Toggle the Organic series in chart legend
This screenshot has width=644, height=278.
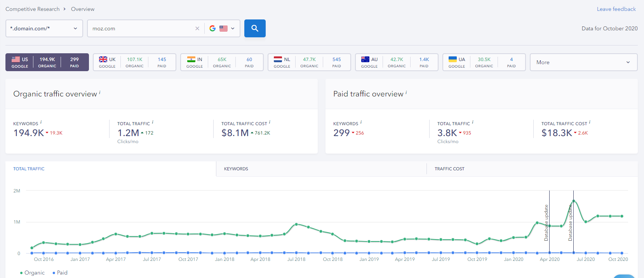click(32, 273)
